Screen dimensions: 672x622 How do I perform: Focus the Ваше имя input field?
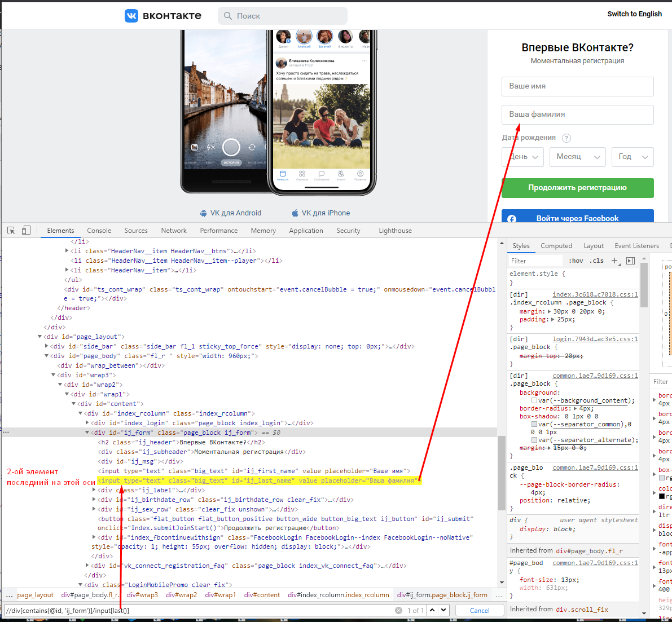(578, 86)
